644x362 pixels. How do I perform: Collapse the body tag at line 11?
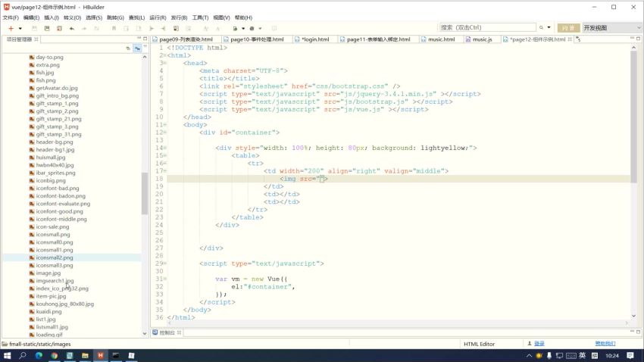coord(165,125)
